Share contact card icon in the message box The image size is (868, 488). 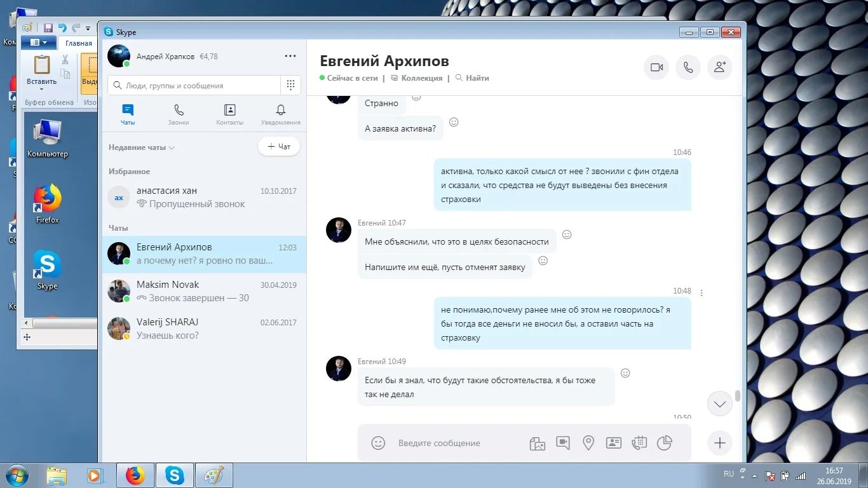(x=614, y=443)
